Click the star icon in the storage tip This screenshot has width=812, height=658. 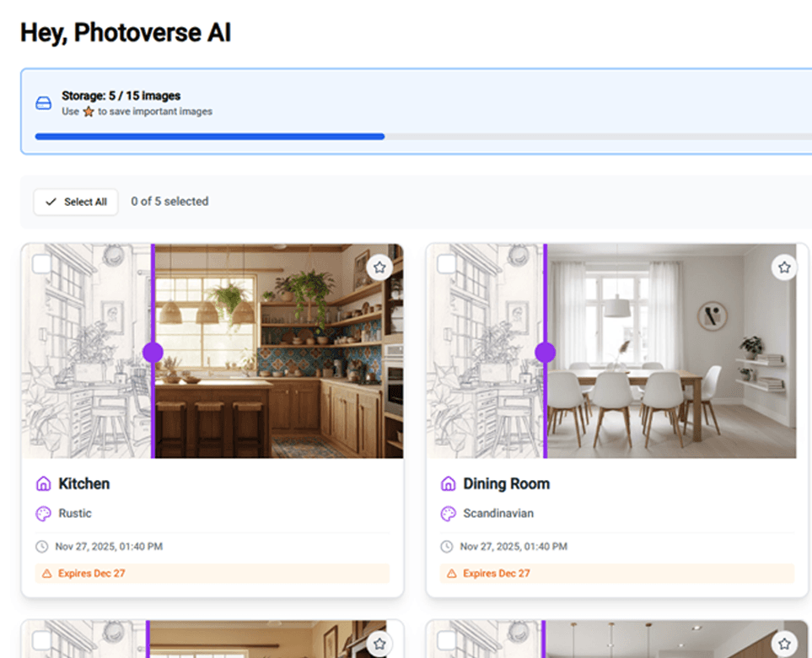pos(89,111)
